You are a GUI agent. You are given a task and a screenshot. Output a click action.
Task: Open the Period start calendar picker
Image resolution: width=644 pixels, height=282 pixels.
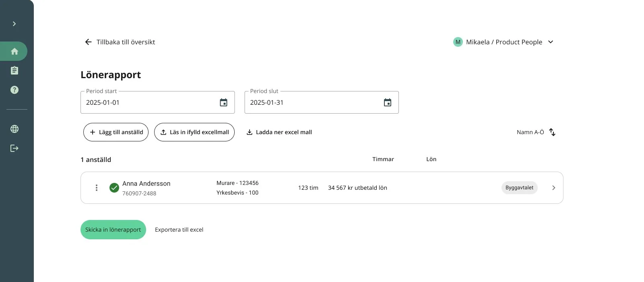223,102
